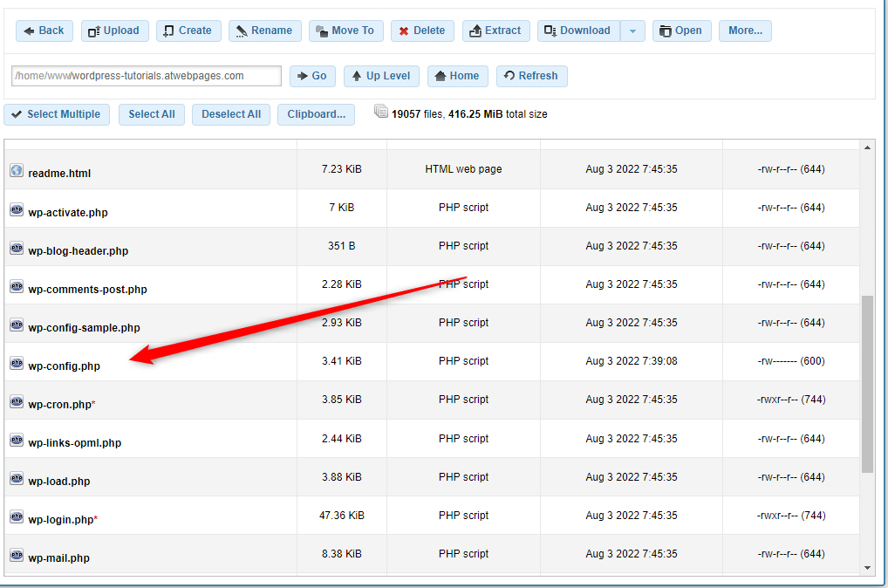
Task: Rename the selected file using Rename
Action: 265,31
